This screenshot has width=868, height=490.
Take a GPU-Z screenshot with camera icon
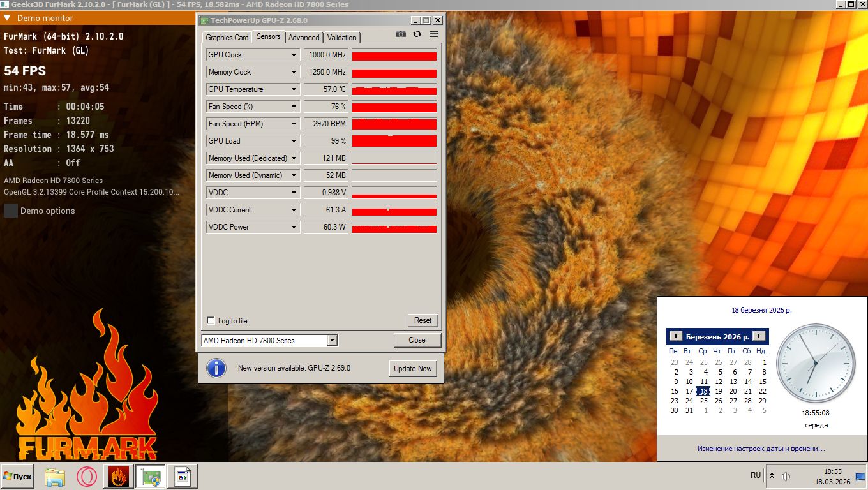pos(400,34)
